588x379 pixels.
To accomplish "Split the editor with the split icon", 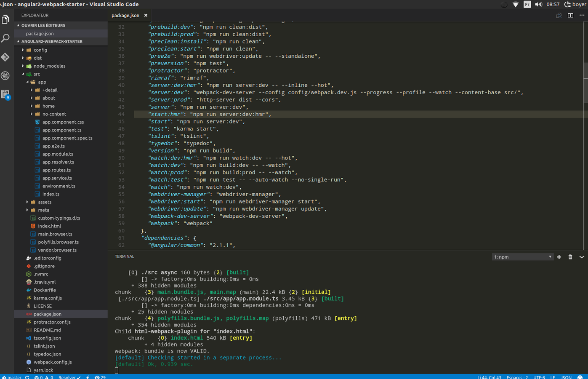I will [x=570, y=15].
